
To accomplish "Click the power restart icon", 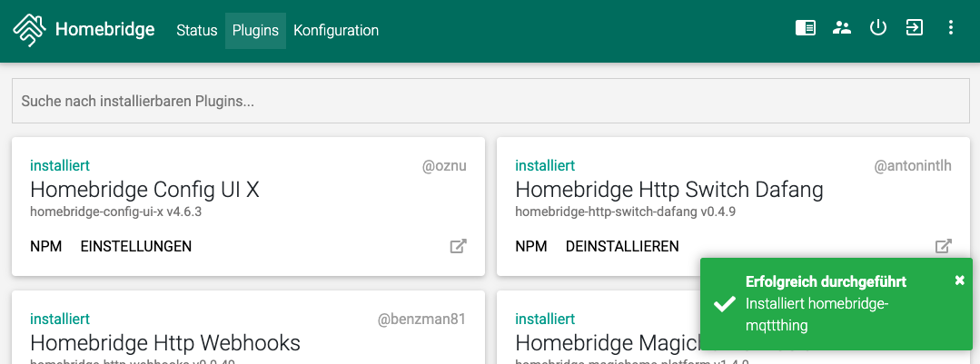I will coord(878,27).
